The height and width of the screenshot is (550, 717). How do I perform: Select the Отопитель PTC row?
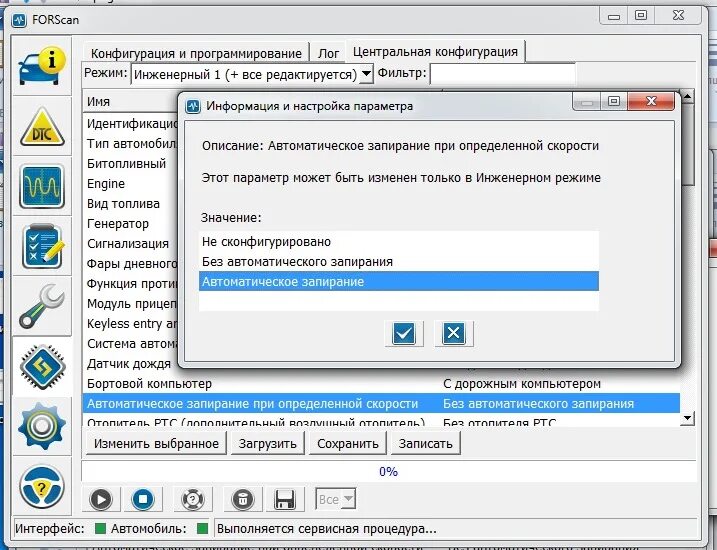[381, 422]
